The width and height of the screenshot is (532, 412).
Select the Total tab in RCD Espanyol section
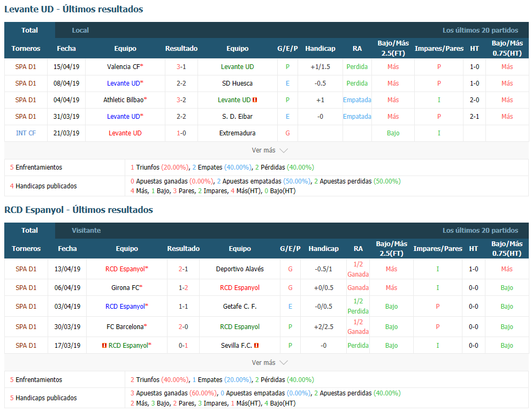29,230
